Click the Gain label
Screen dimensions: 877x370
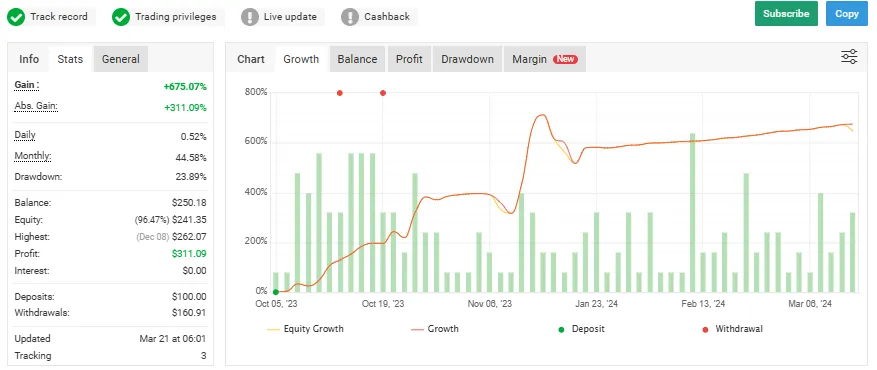[26, 85]
